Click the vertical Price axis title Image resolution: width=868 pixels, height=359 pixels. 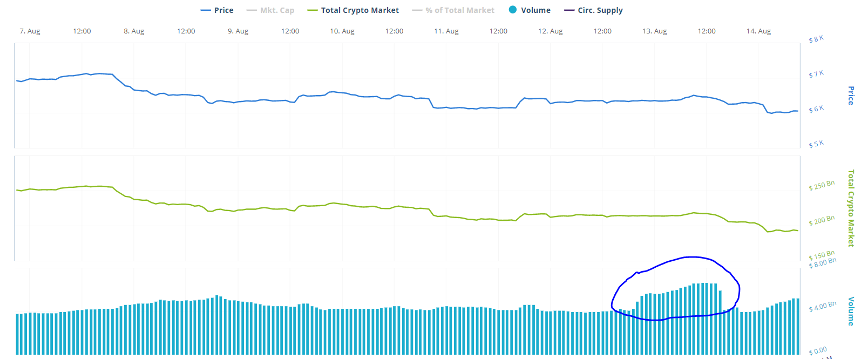[851, 96]
